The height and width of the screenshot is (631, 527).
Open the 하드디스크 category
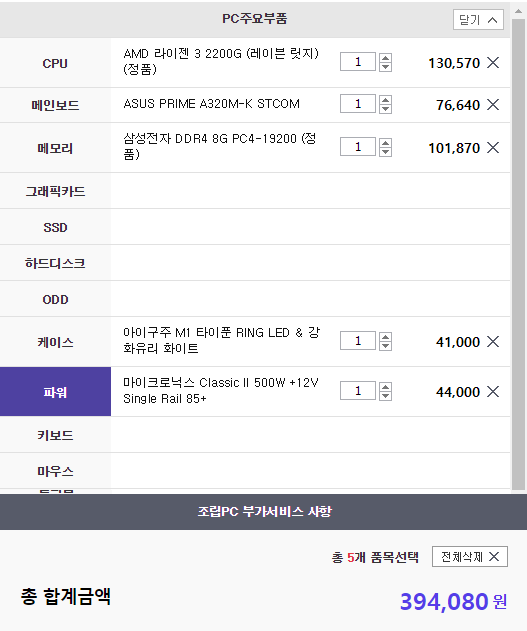coord(55,263)
